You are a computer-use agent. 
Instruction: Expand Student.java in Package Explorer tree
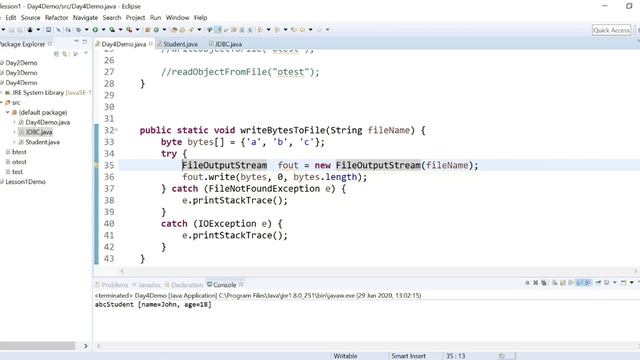15,142
